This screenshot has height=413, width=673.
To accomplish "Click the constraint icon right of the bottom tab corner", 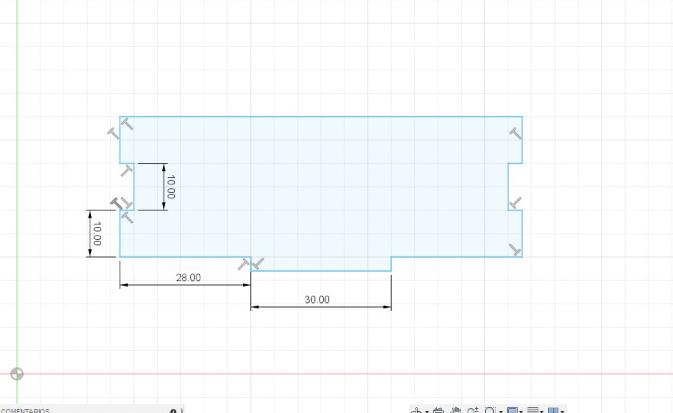I will 258,263.
